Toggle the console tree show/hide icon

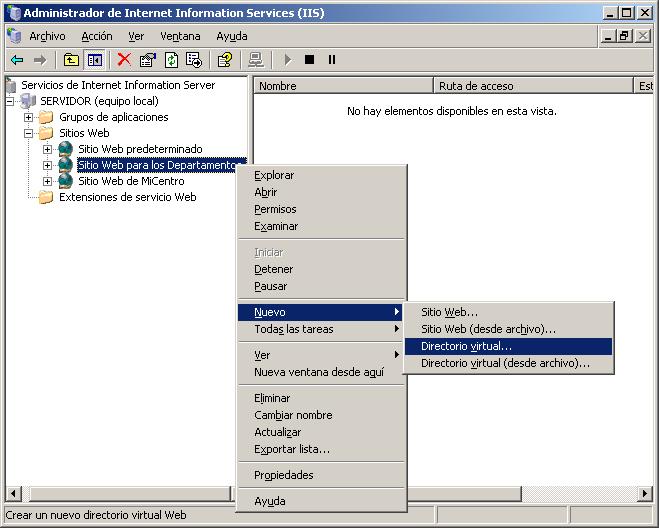coord(95,60)
